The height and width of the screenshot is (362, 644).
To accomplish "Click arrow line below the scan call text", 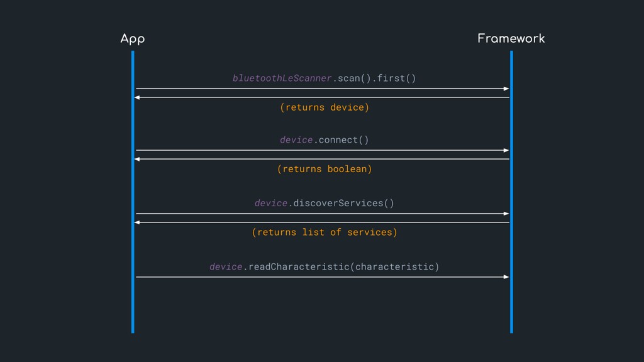I will pos(322,89).
